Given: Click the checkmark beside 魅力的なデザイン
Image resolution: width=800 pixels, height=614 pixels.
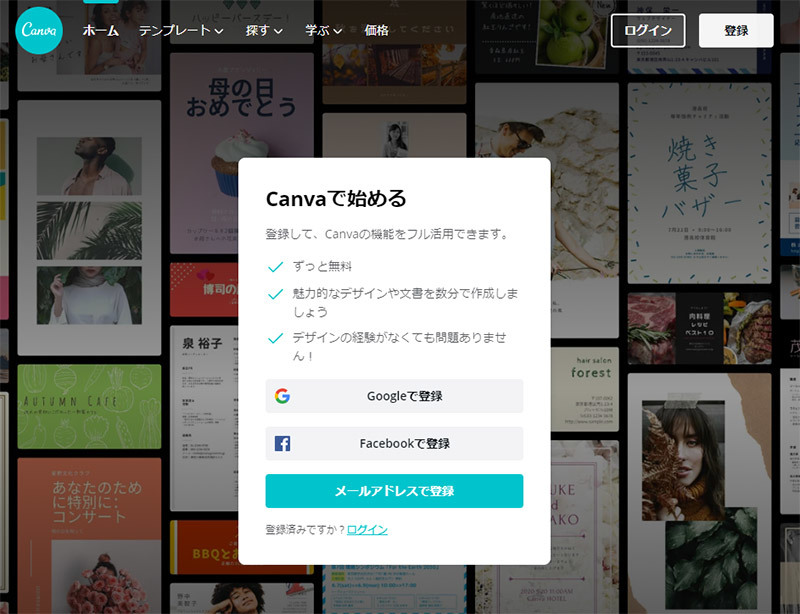Looking at the screenshot, I should 276,294.
